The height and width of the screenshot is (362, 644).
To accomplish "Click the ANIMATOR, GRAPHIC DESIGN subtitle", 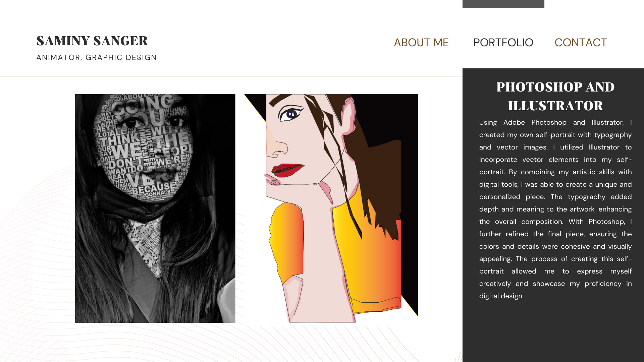I will (97, 58).
